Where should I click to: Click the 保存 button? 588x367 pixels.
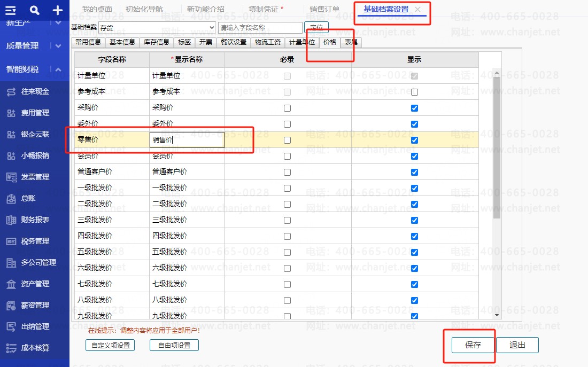[x=473, y=345]
